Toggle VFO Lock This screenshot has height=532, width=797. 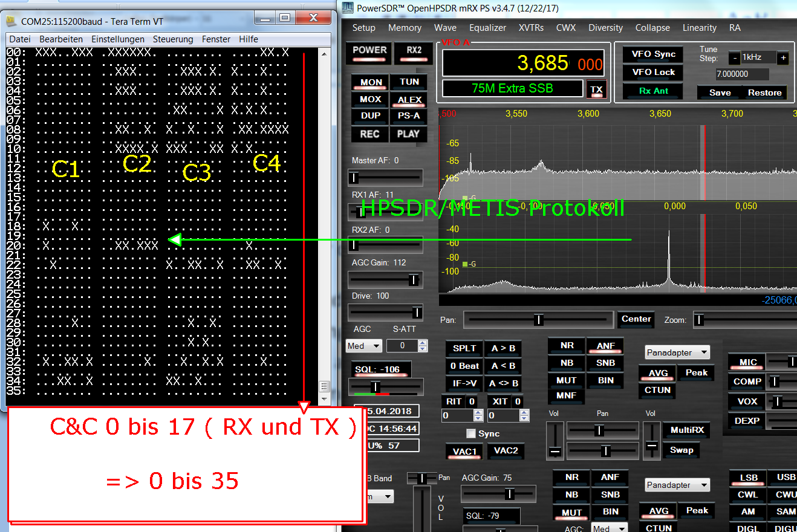click(x=653, y=73)
